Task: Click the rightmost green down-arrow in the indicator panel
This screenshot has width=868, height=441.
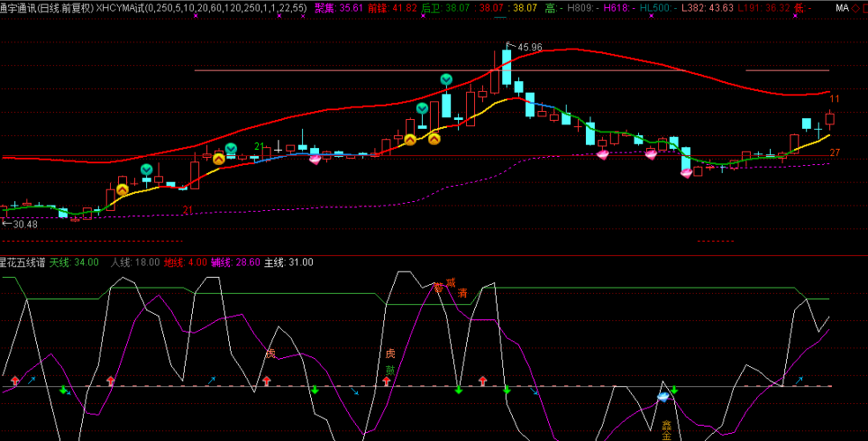Action: click(674, 390)
